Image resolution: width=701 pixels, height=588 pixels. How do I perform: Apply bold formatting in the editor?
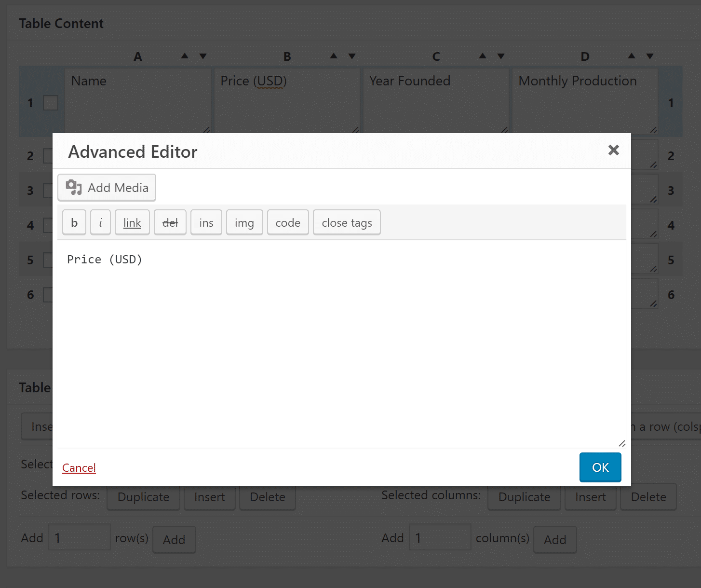coord(74,222)
